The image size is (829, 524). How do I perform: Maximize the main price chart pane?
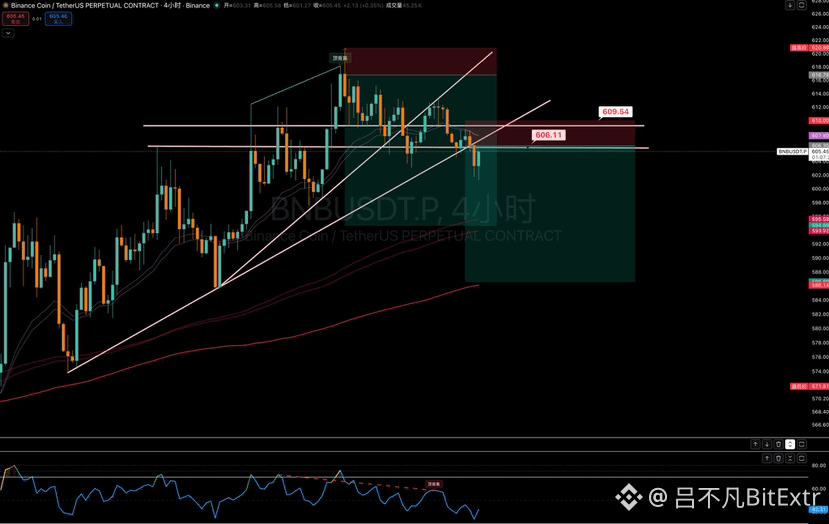(x=802, y=5)
